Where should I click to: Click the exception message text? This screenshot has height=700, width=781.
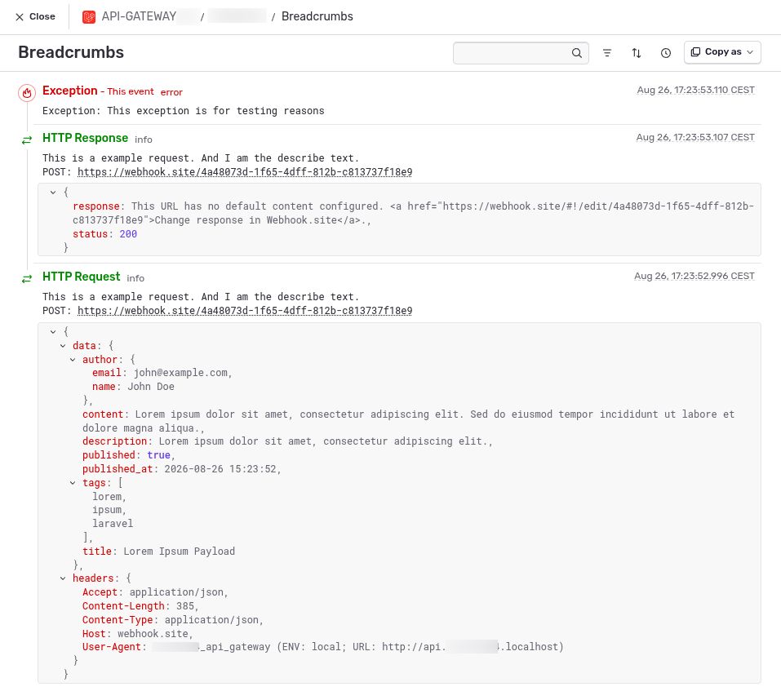pyautogui.click(x=184, y=111)
